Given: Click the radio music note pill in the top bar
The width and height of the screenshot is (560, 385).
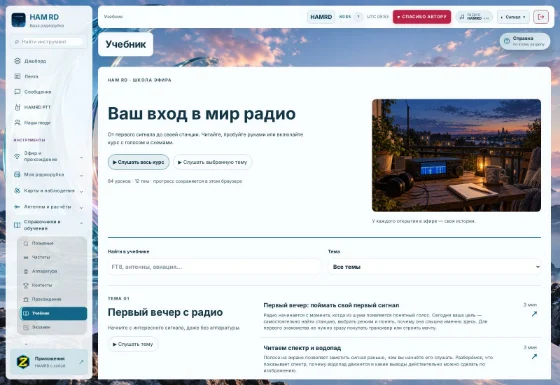Looking at the screenshot, I should [474, 17].
